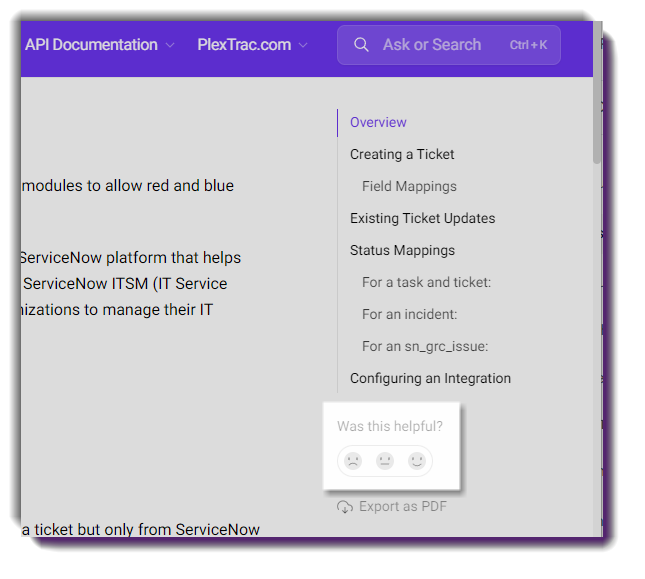Click text 'ServiceNow ITSM (IT Service'
The width and height of the screenshot is (645, 579).
125,284
